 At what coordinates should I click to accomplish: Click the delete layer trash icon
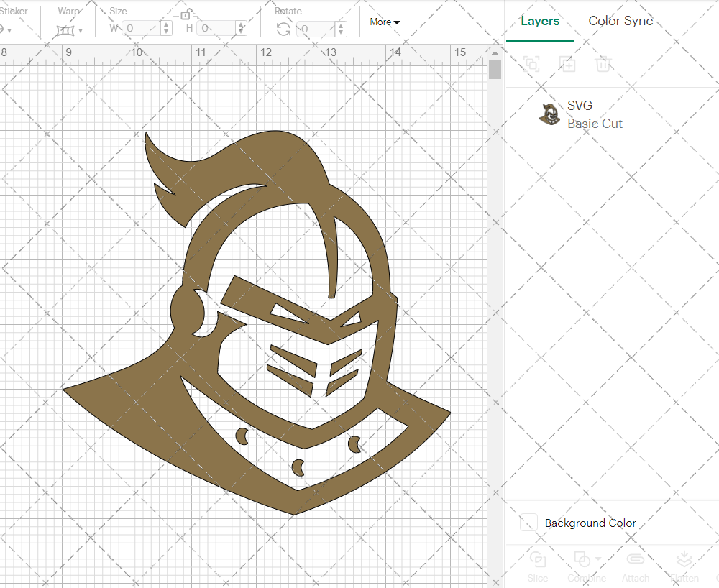tap(604, 64)
